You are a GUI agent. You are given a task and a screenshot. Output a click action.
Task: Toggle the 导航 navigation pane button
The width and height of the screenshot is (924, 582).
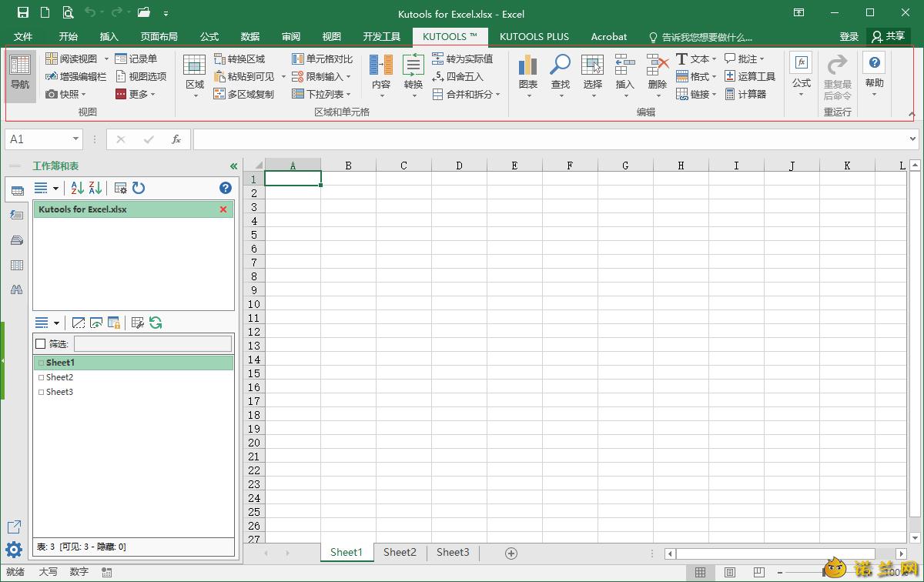pyautogui.click(x=20, y=76)
